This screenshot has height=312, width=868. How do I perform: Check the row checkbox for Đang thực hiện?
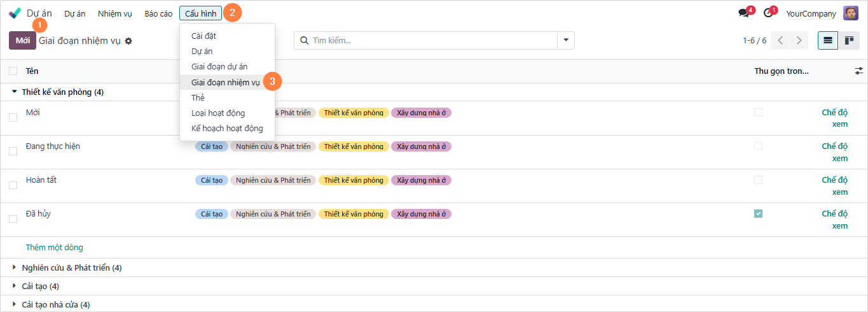[13, 151]
